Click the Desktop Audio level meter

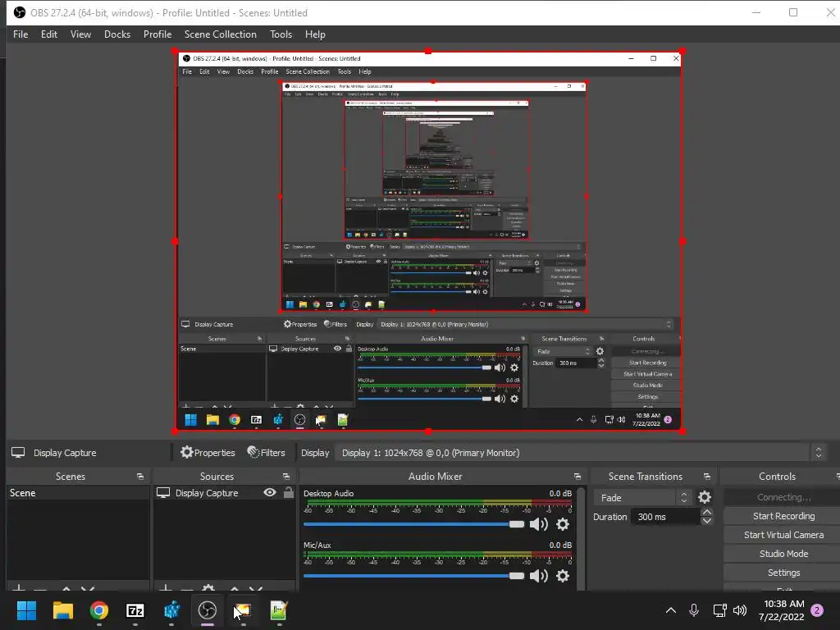point(440,503)
